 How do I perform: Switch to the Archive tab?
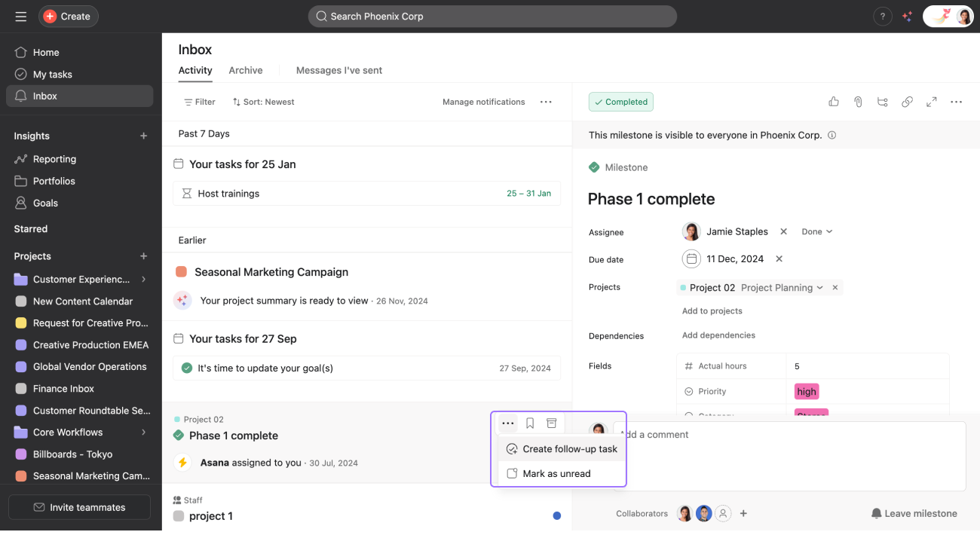click(246, 70)
